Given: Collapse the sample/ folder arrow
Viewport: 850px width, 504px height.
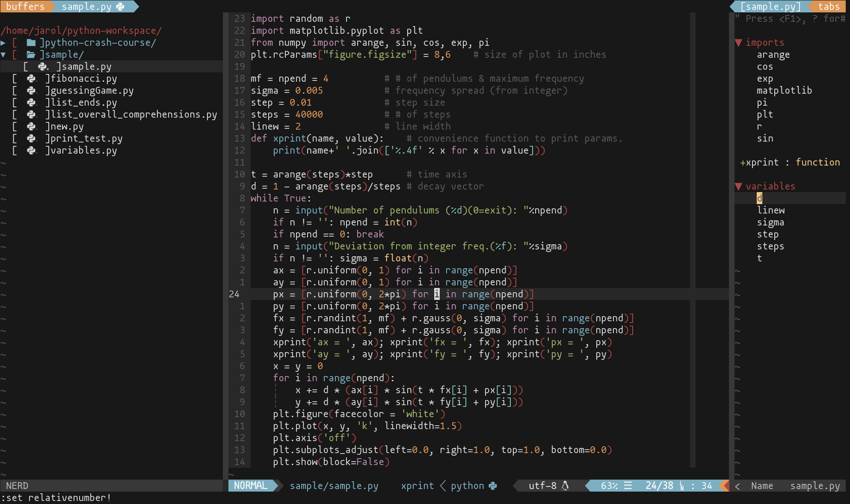Looking at the screenshot, I should (x=3, y=55).
